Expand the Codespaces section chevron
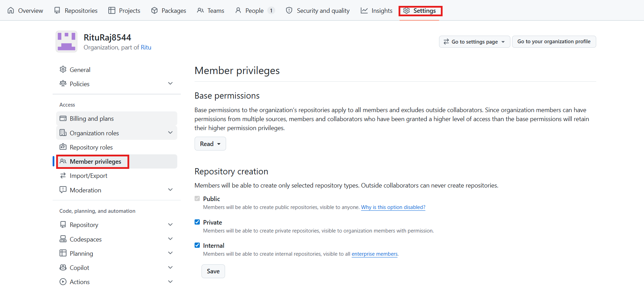 coord(170,239)
